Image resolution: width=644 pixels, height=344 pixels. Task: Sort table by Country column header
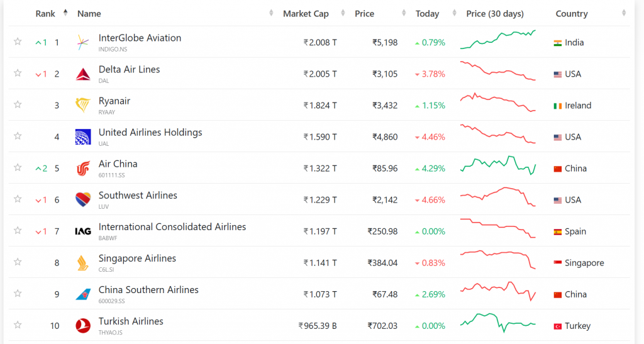(572, 14)
